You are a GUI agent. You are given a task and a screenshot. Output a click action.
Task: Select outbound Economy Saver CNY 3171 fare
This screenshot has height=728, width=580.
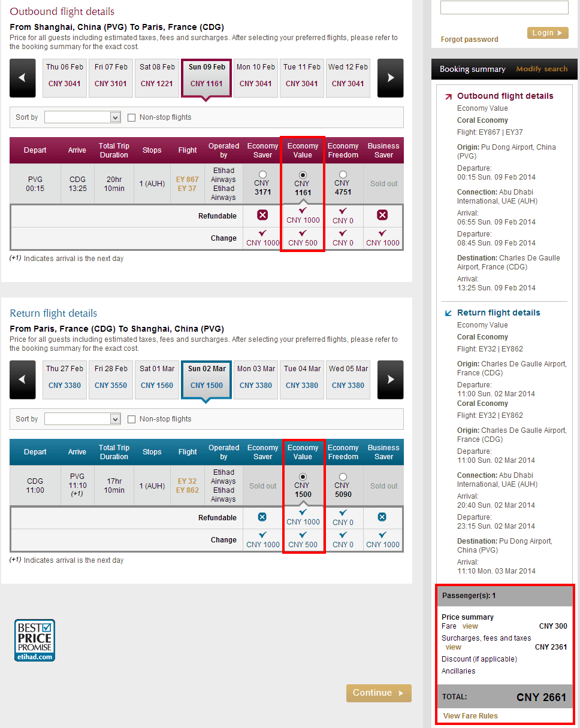(x=262, y=175)
